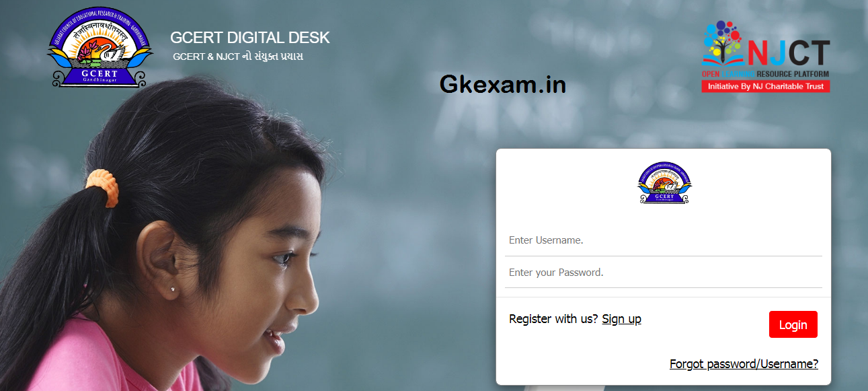Click the small GCERT emblem above username field
868x391 pixels.
pos(664,182)
